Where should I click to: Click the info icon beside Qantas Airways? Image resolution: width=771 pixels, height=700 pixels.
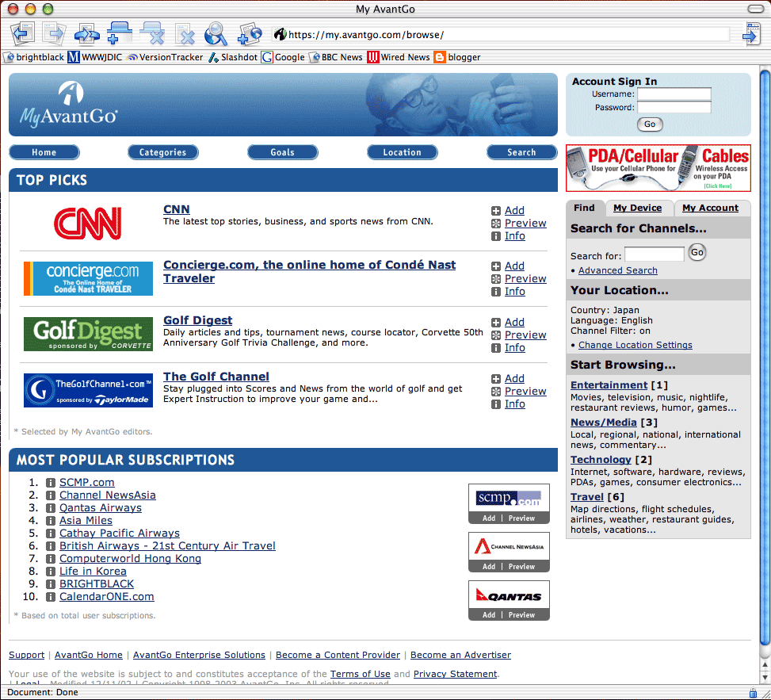(x=50, y=508)
